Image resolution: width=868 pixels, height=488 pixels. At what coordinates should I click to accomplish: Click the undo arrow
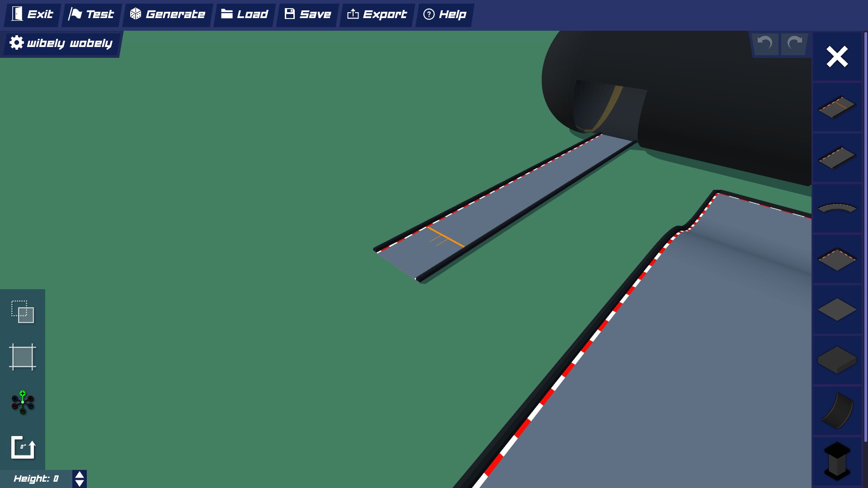coord(764,44)
